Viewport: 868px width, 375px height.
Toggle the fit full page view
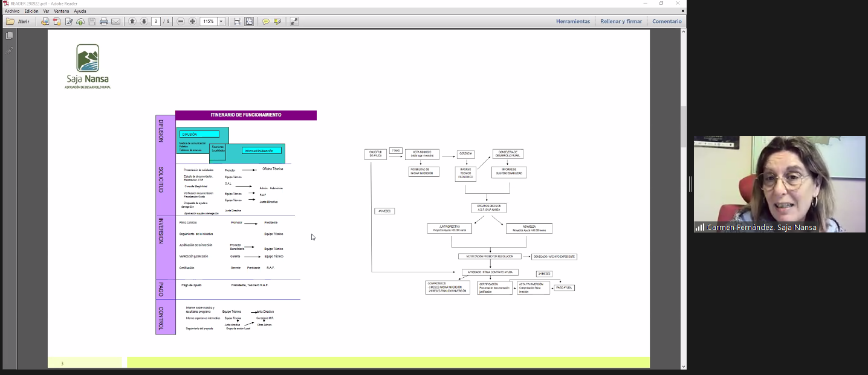(x=248, y=21)
